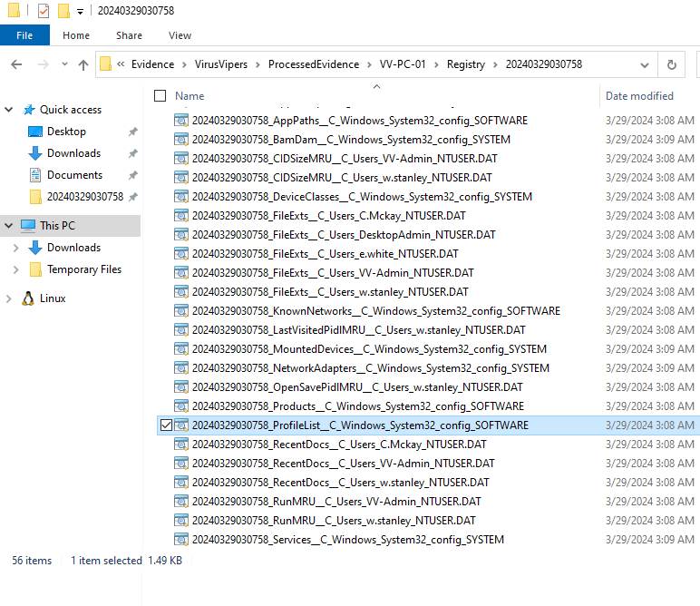Click the address bar folder icon
This screenshot has height=606, width=700.
(105, 64)
